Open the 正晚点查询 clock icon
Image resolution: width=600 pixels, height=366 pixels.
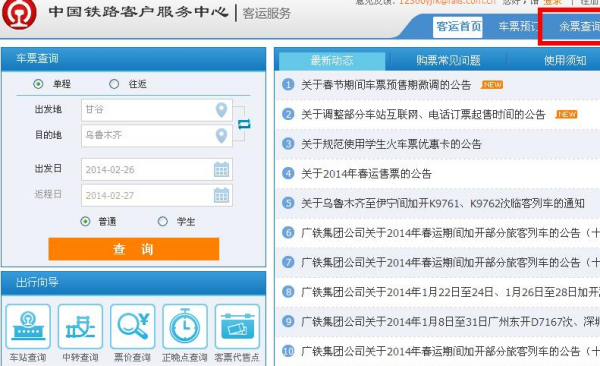coord(185,327)
